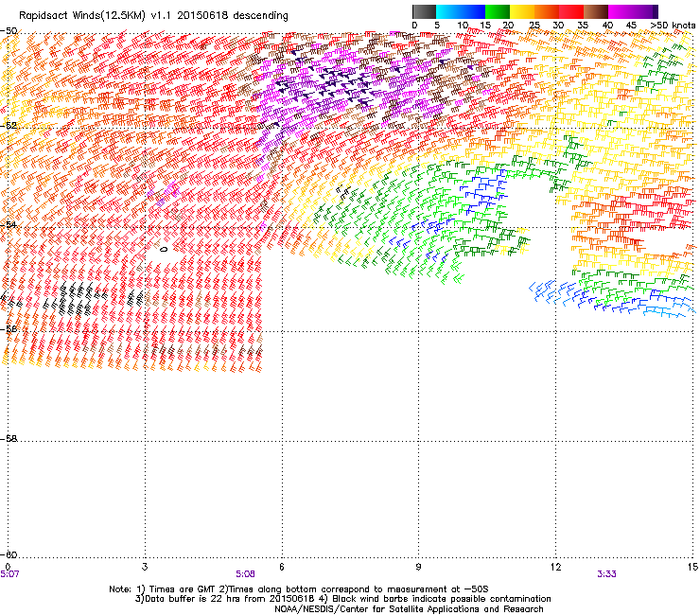This screenshot has height=615, width=700.
Task: Click the '-52' latitude axis label
Action: point(9,126)
